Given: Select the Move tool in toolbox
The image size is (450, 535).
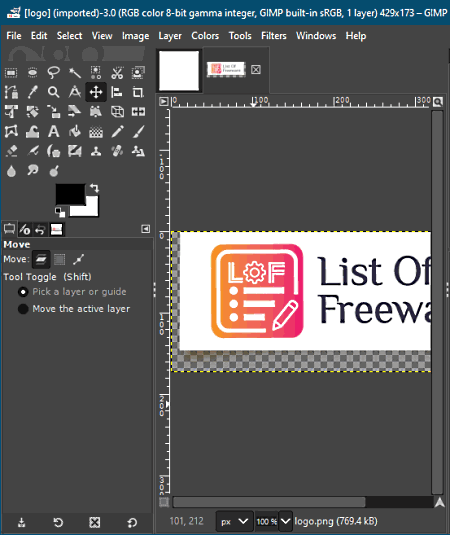Looking at the screenshot, I should pos(96,92).
